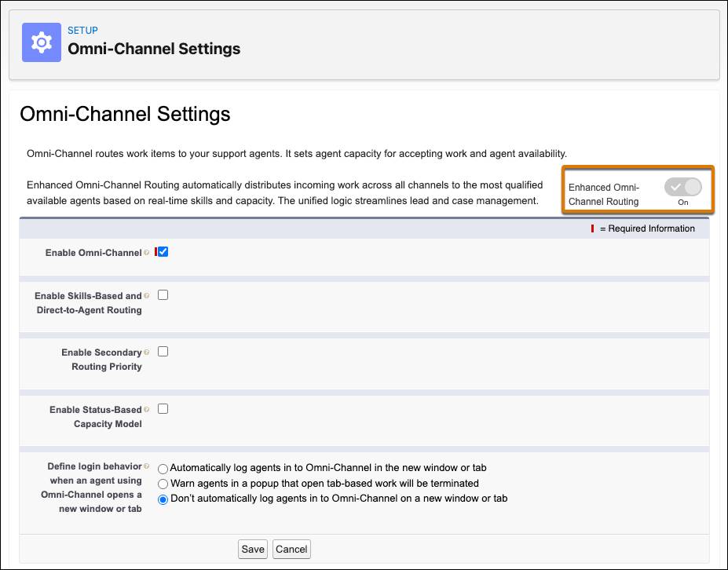Image resolution: width=728 pixels, height=570 pixels.
Task: Click the Required Information legend text
Action: pos(647,228)
